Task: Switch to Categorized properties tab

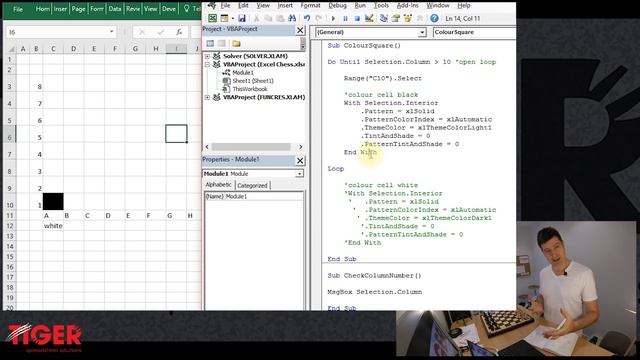Action: coord(252,185)
